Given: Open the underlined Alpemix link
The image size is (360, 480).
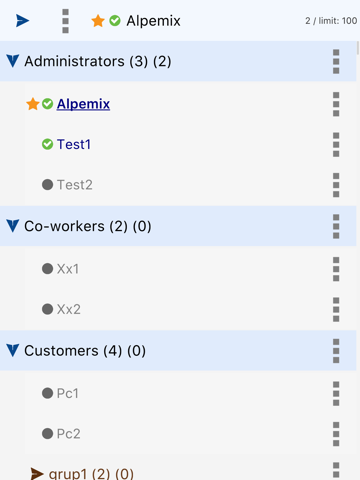Looking at the screenshot, I should click(x=83, y=104).
